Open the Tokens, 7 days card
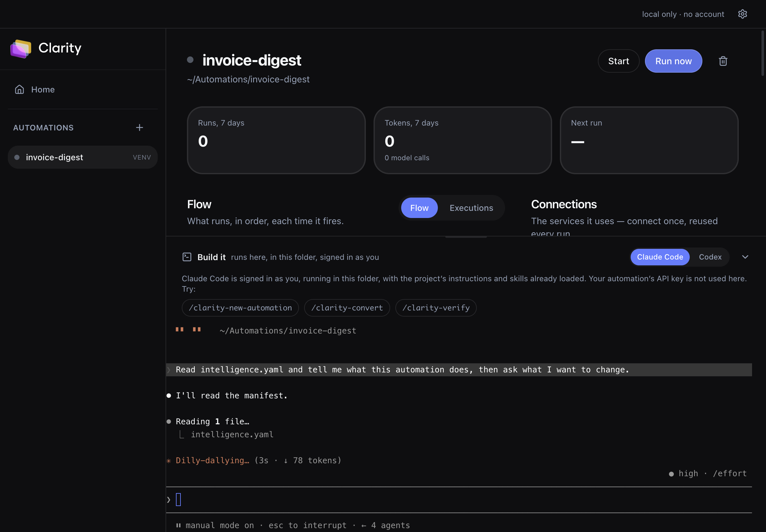The image size is (766, 532). click(x=463, y=140)
